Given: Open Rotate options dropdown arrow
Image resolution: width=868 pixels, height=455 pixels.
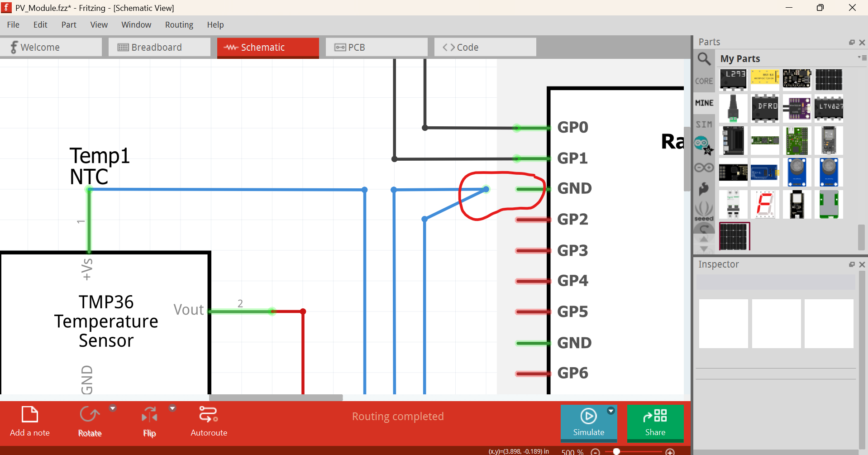Looking at the screenshot, I should point(113,408).
